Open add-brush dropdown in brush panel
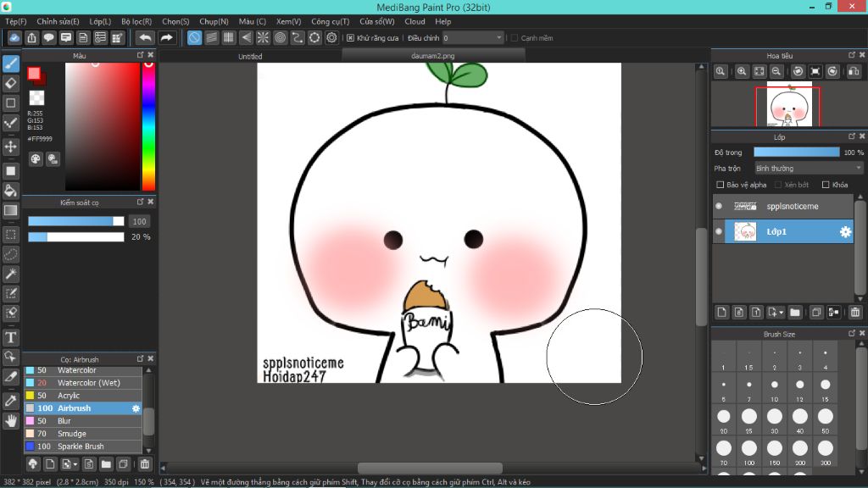This screenshot has height=488, width=868. 75,463
